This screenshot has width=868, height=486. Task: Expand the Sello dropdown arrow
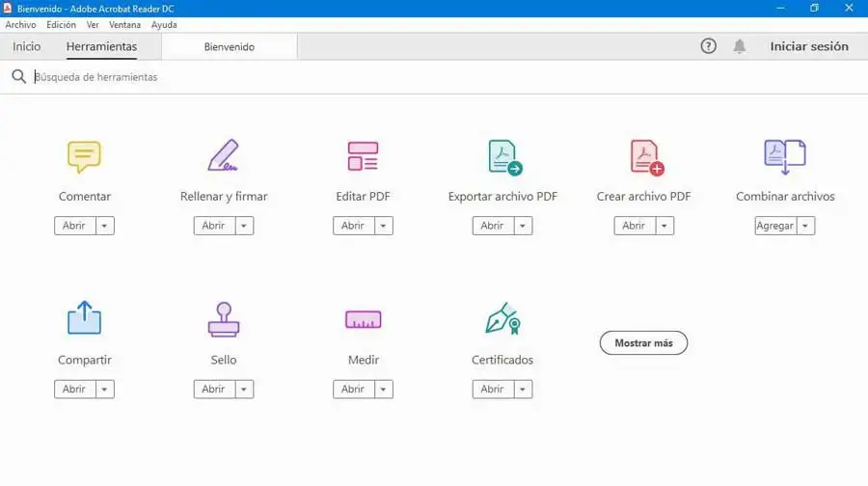(244, 390)
